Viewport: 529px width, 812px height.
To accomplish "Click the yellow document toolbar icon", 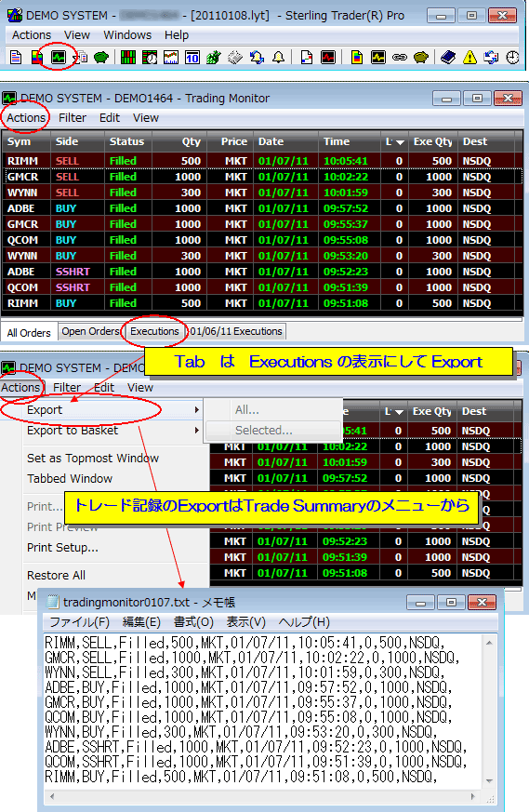I will tap(357, 57).
